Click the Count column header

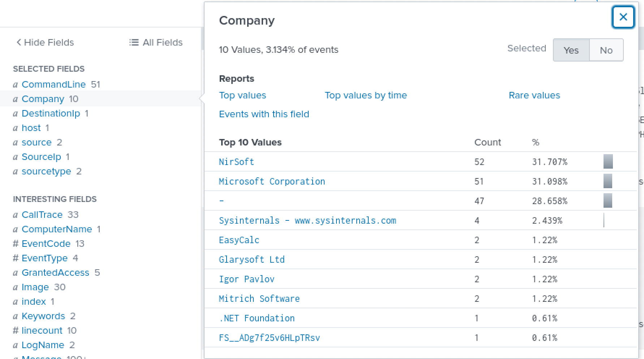(x=488, y=142)
